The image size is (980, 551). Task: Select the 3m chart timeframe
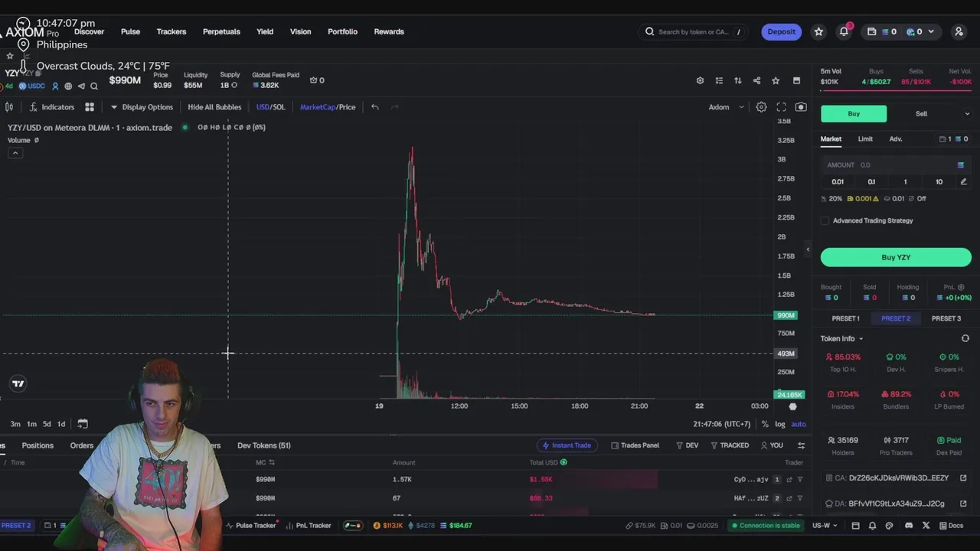pos(15,424)
